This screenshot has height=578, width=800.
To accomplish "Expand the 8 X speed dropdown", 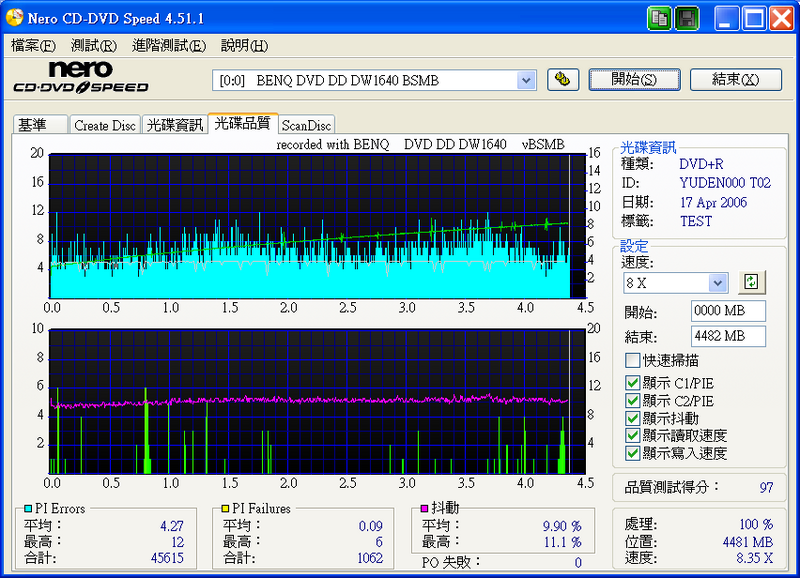I will [717, 283].
